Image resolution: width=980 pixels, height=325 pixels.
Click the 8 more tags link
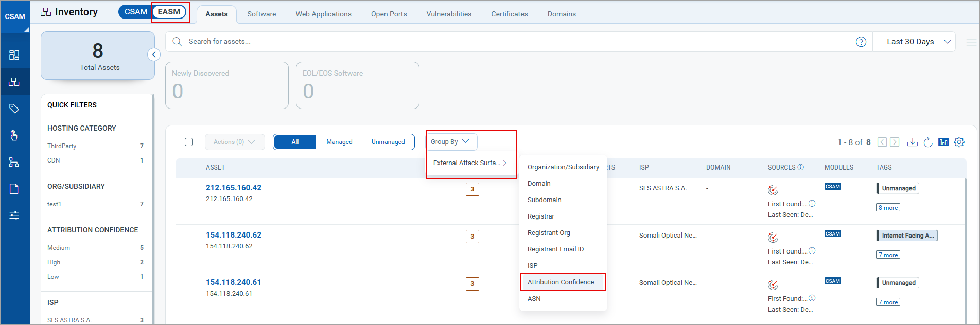point(888,208)
